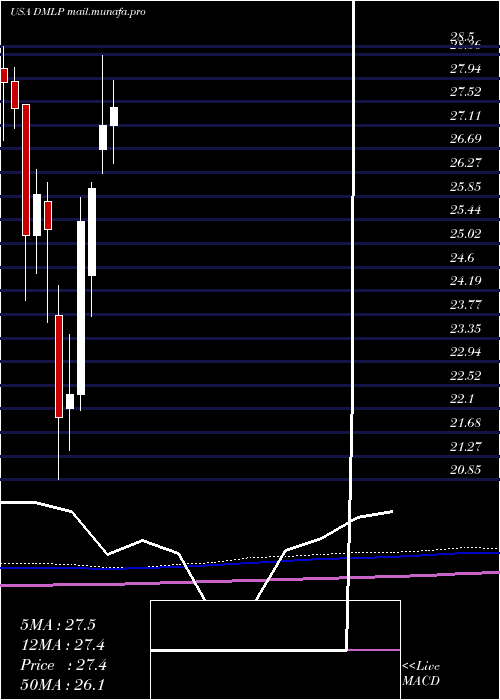This screenshot has width=500, height=700.
Task: Click the last white candlestick on the chart
Action: (114, 117)
